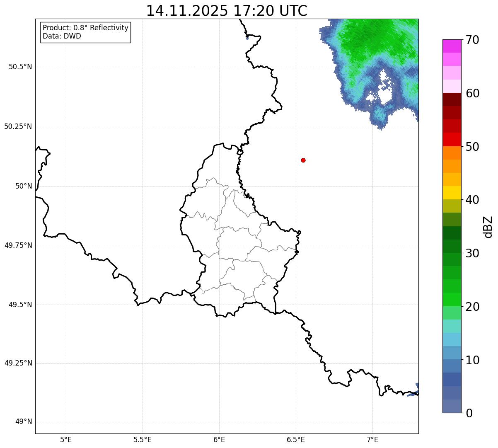498x448 pixels.
Task: Click colorbar tick value 20
Action: coord(472,307)
